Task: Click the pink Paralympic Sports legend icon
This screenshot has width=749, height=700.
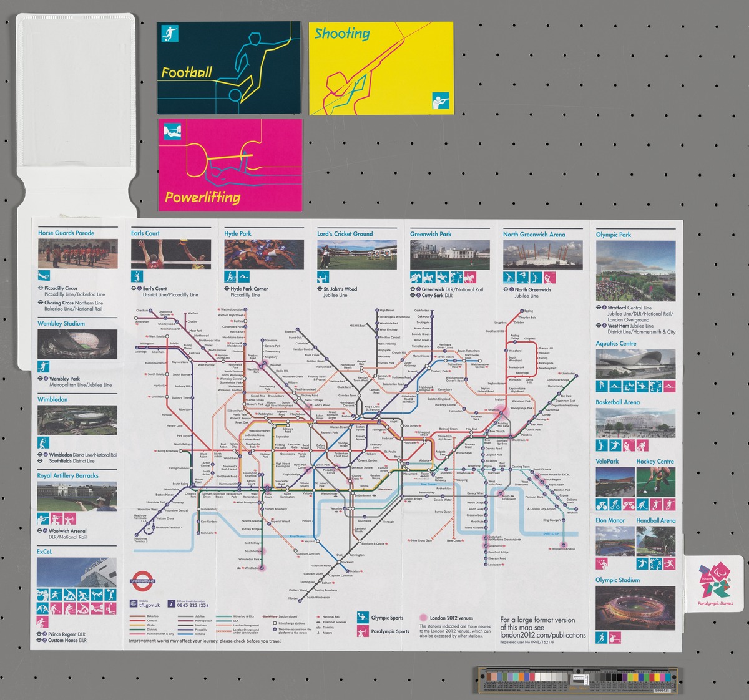Action: point(363,631)
